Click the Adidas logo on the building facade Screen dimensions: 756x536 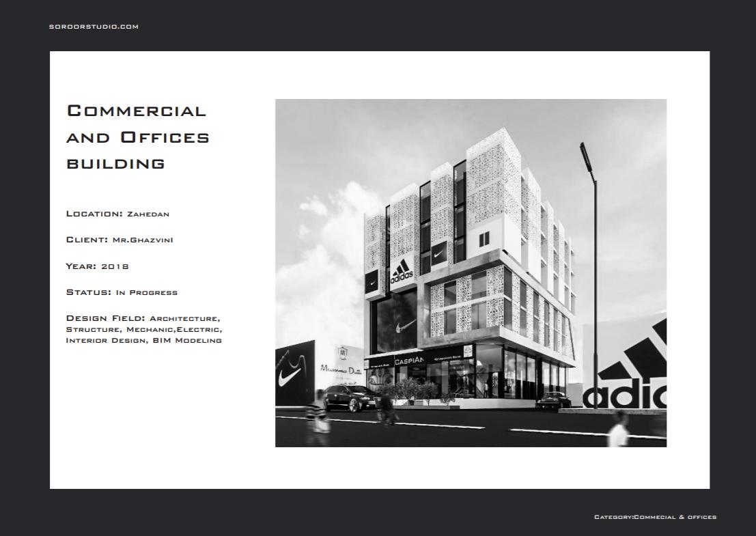(x=402, y=273)
